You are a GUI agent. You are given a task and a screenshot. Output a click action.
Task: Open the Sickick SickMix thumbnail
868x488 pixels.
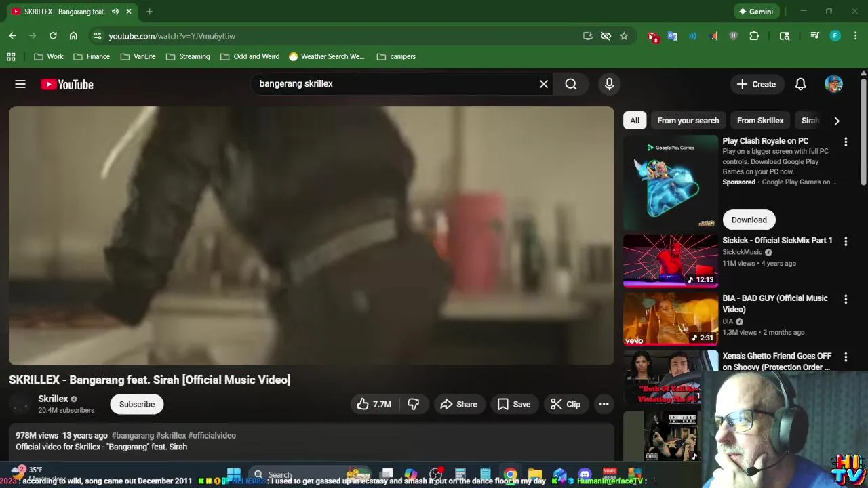[x=671, y=261]
